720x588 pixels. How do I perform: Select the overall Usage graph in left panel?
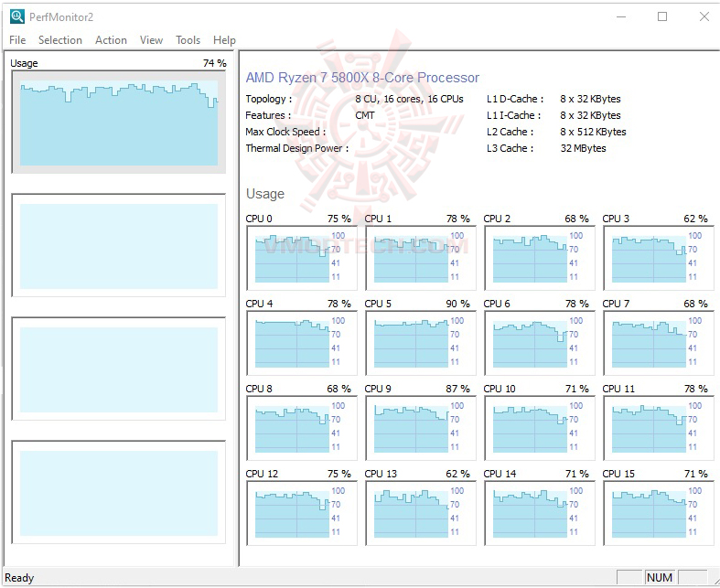118,123
